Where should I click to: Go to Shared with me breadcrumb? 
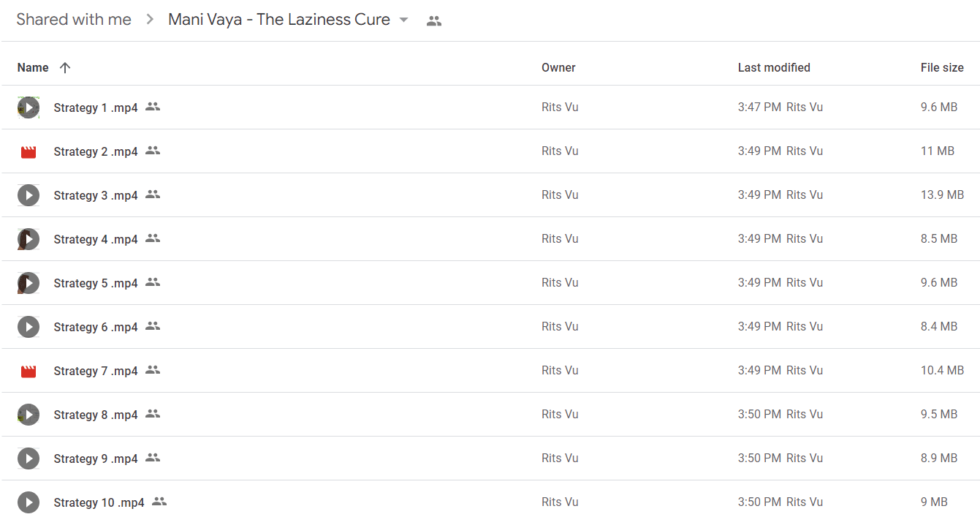pos(74,20)
